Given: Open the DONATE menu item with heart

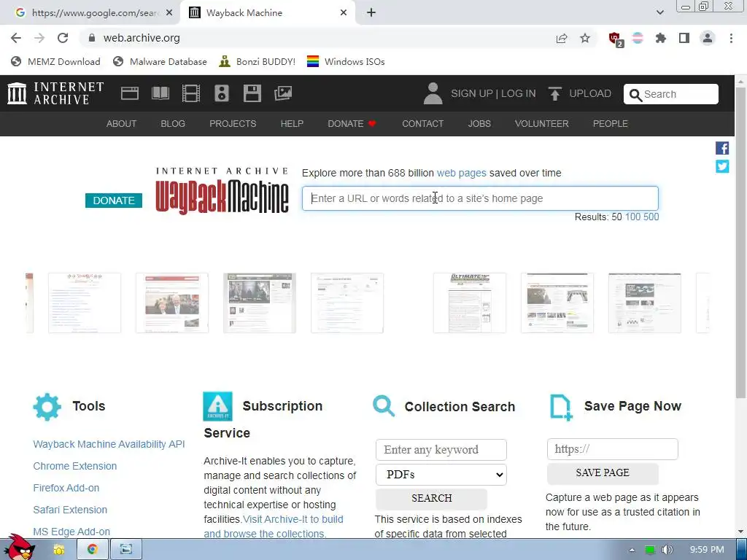Looking at the screenshot, I should [352, 124].
